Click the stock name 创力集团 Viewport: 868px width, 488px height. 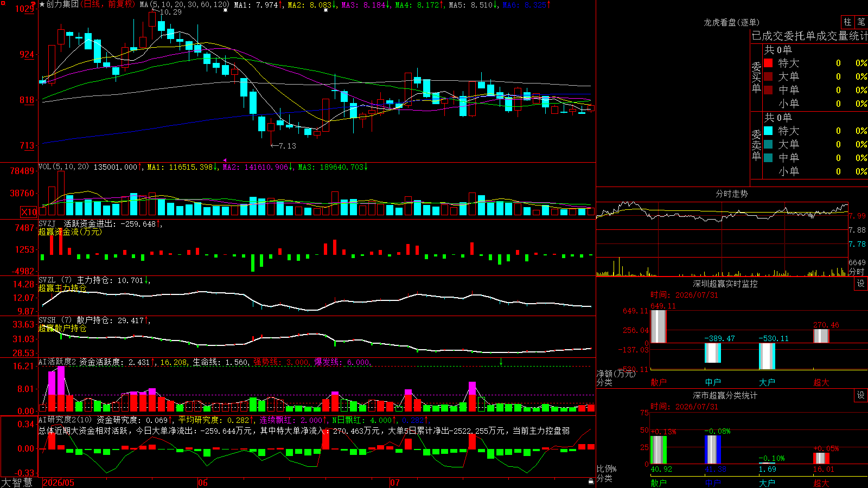(x=62, y=4)
